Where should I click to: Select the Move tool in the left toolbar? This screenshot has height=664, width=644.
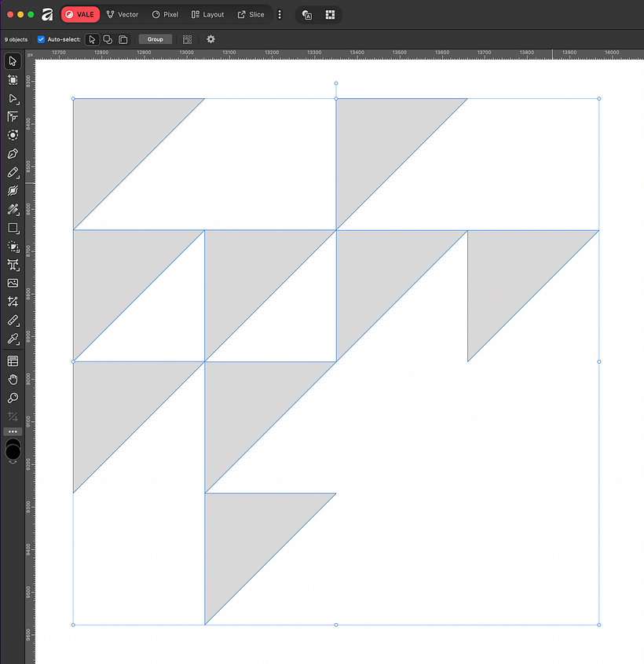13,61
